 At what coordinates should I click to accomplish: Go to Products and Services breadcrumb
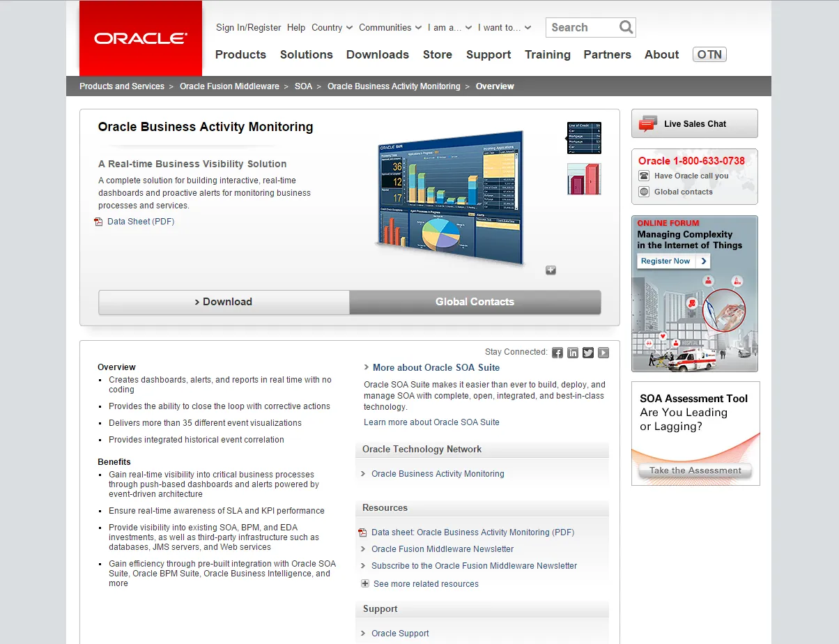122,86
